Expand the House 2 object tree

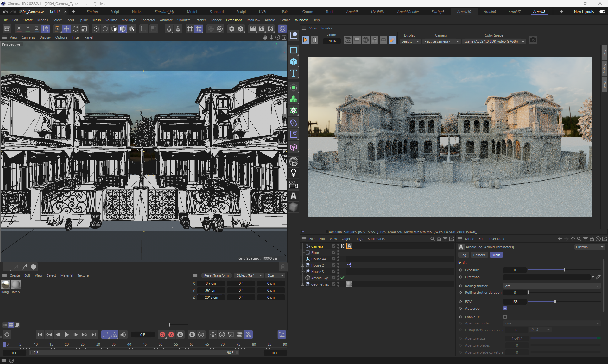tap(302, 265)
